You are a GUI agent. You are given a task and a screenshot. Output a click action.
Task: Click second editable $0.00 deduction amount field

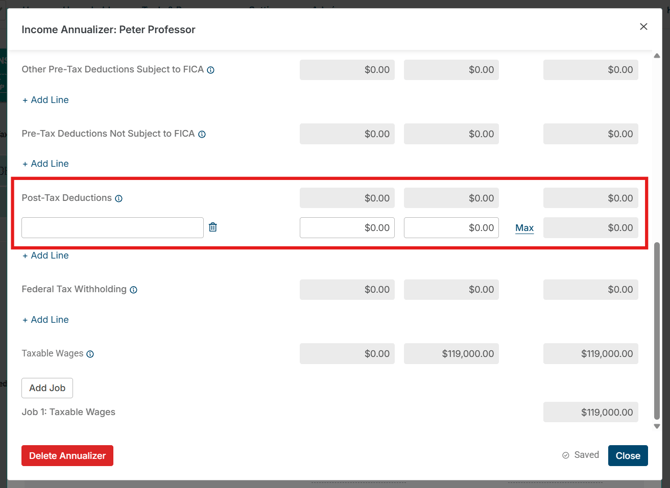[x=451, y=228]
